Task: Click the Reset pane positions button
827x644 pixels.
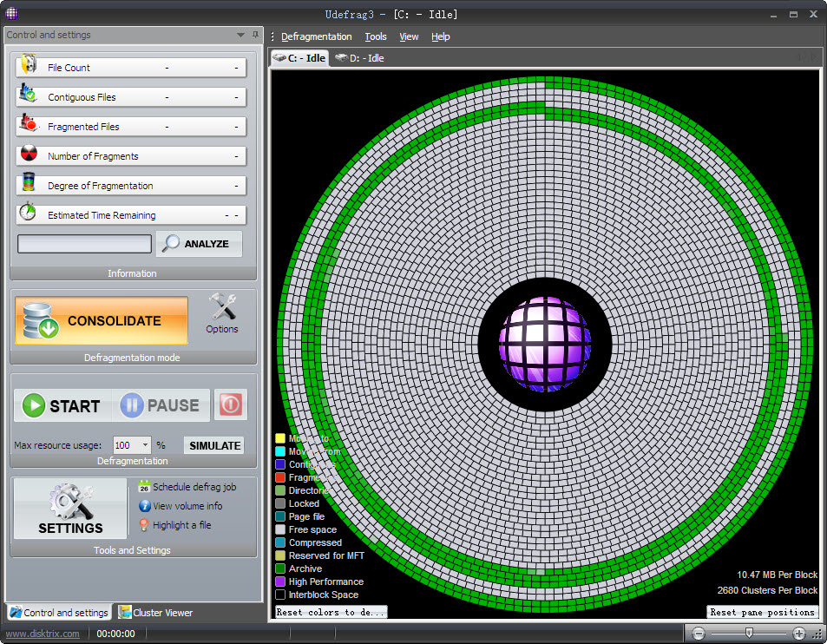Action: point(763,612)
